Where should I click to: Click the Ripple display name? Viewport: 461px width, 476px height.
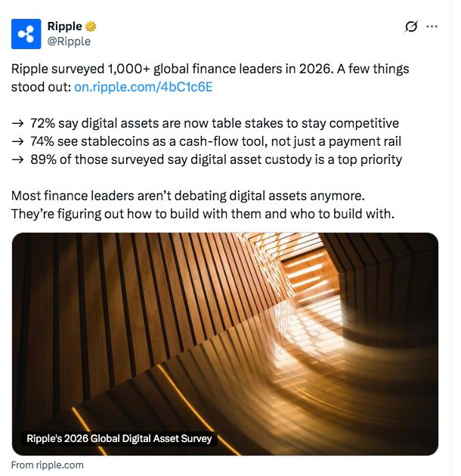pos(64,27)
